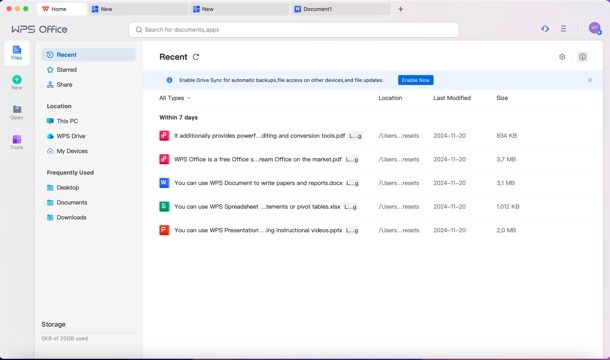Refresh the Recent list

coord(196,57)
